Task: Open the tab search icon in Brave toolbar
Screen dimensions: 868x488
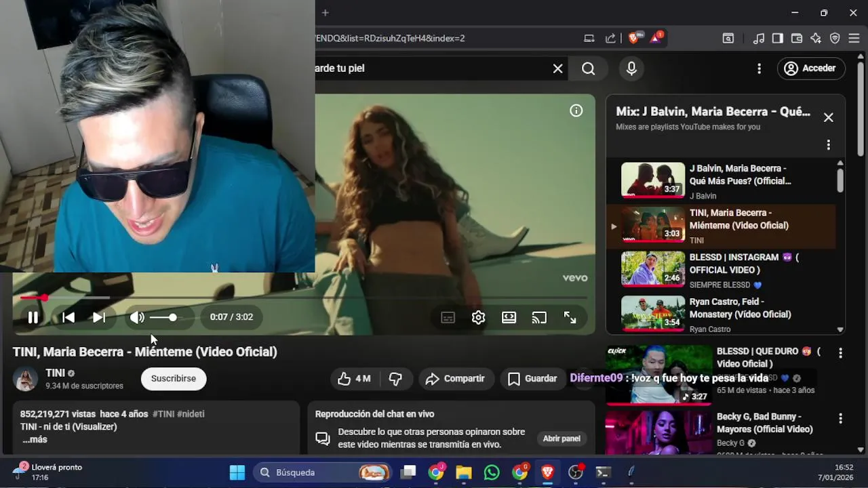Action: click(x=728, y=39)
